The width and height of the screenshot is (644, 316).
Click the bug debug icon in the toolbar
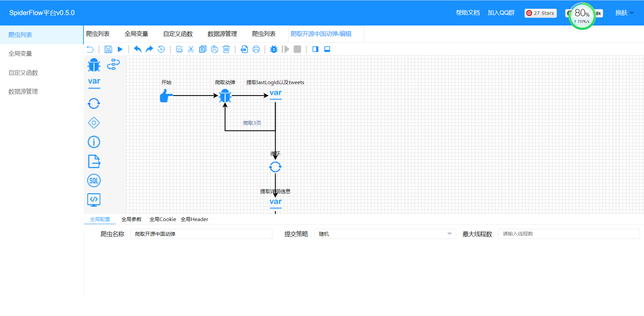(274, 49)
